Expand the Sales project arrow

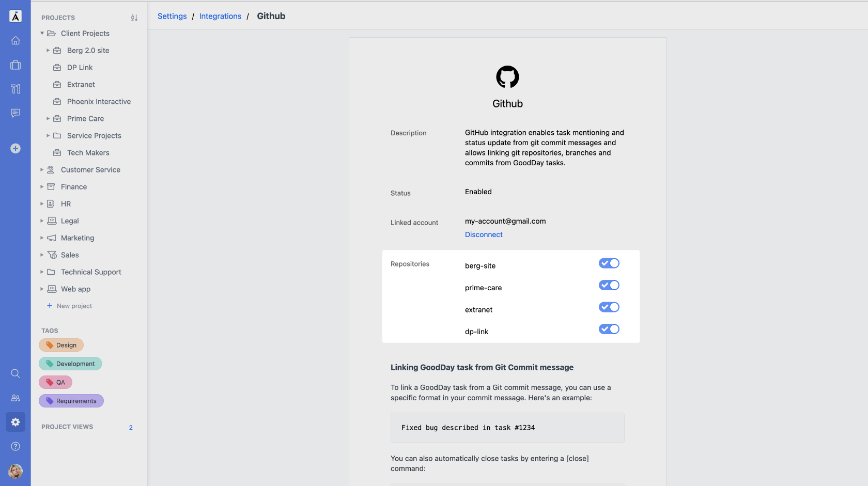coord(42,255)
